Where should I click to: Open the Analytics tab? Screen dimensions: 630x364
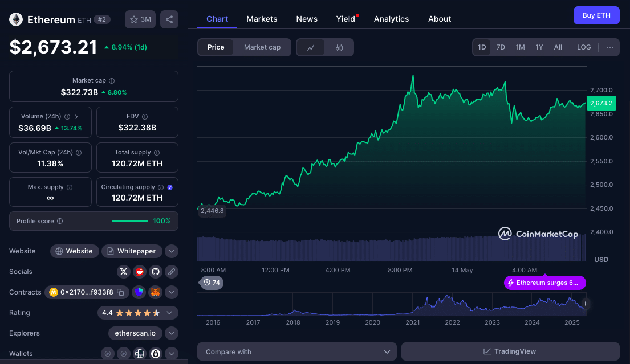(391, 19)
